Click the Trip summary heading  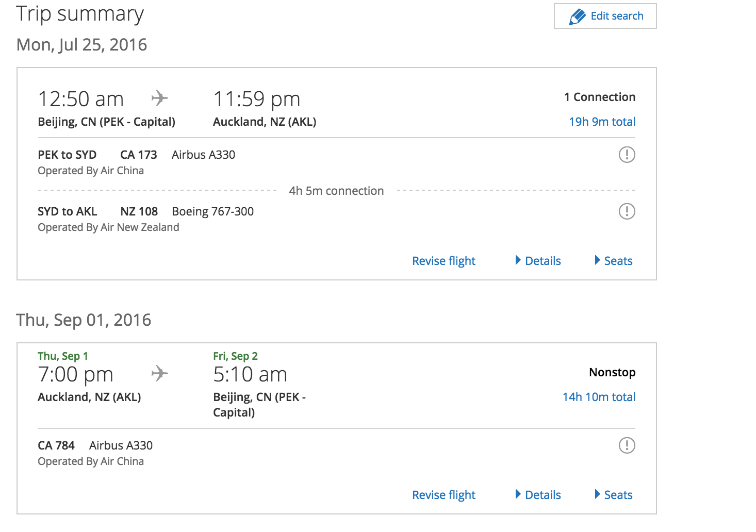tap(80, 14)
